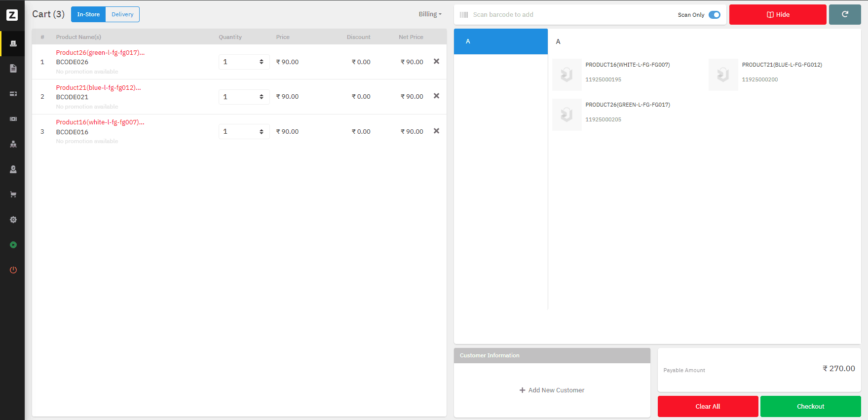Image resolution: width=868 pixels, height=420 pixels.
Task: Toggle the Scan Only switch
Action: [x=714, y=15]
